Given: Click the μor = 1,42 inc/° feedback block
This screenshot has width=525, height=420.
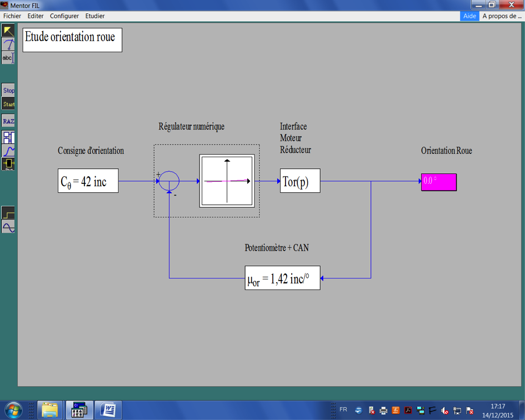Looking at the screenshot, I should tap(283, 278).
